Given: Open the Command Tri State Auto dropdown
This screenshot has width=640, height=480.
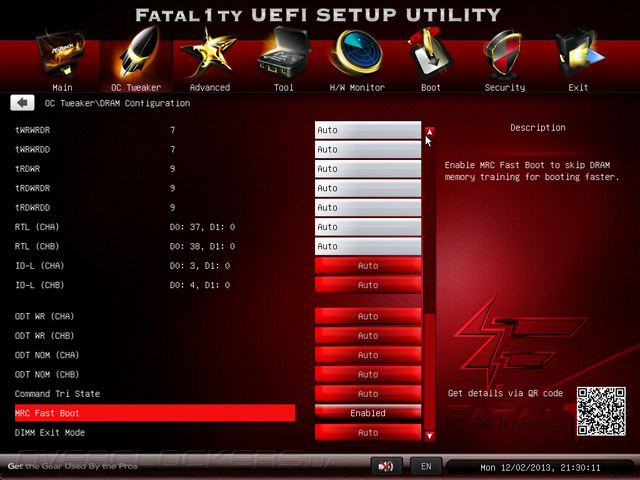Looking at the screenshot, I should click(x=368, y=394).
